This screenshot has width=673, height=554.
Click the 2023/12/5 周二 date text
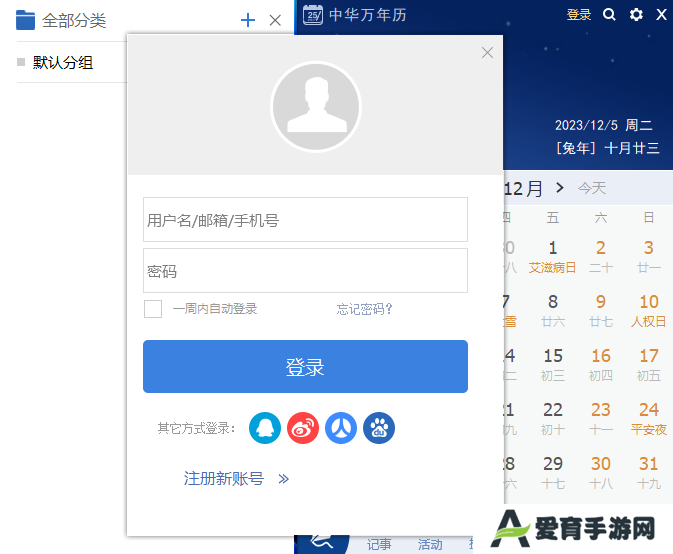pyautogui.click(x=603, y=125)
